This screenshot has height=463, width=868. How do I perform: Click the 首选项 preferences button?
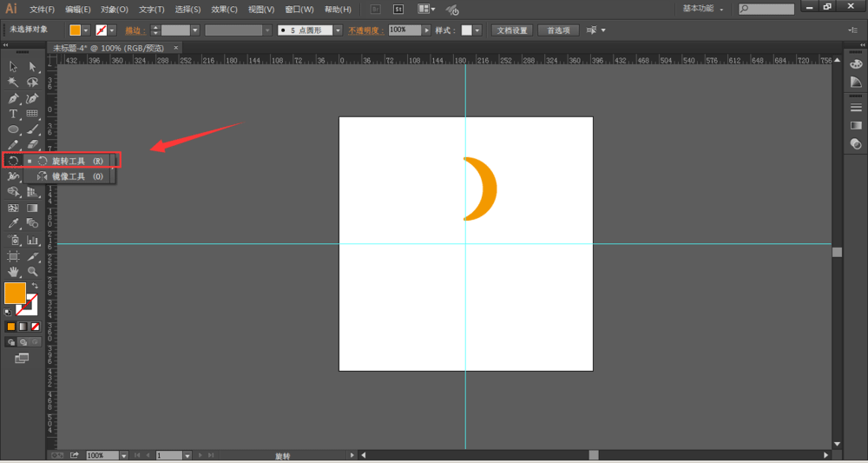(559, 30)
